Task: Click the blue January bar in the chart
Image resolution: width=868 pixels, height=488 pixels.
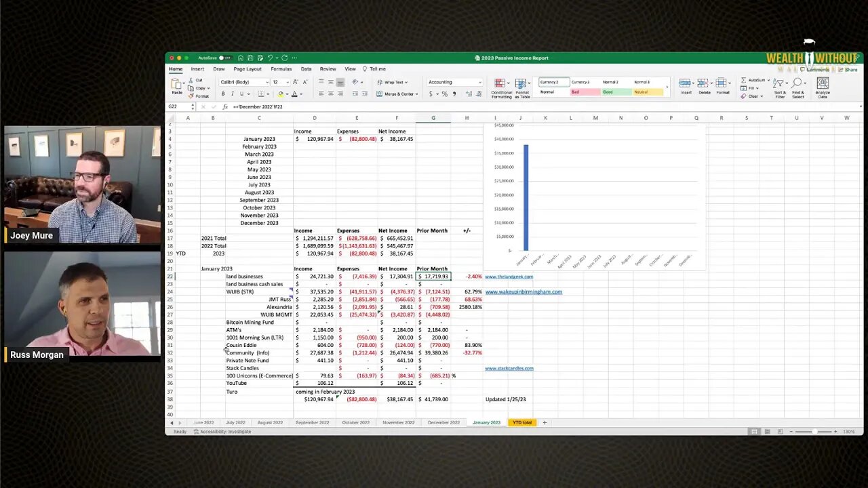Action: tap(526, 197)
